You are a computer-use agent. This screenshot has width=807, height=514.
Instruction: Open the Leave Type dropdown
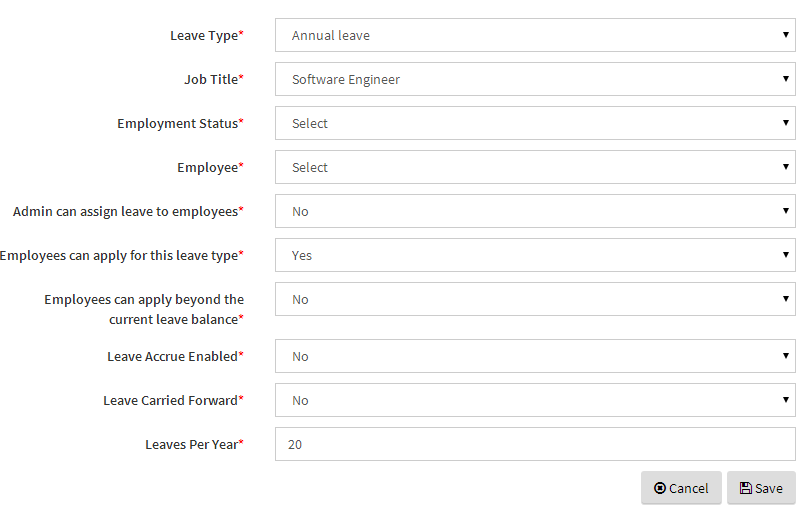[x=535, y=35]
